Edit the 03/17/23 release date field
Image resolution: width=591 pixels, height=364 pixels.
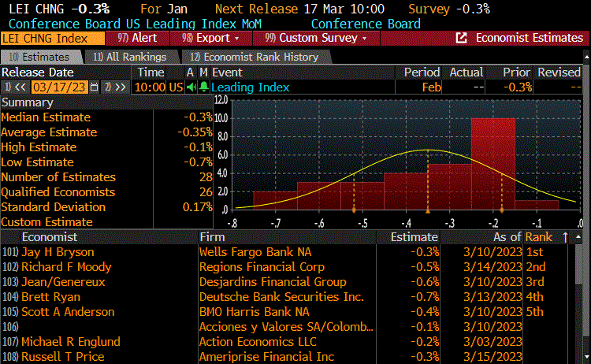pos(60,87)
